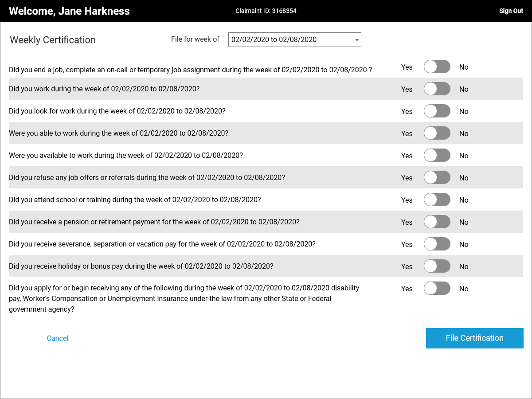
Task: Click the 'Weekly Certification' page heading
Action: pos(53,40)
